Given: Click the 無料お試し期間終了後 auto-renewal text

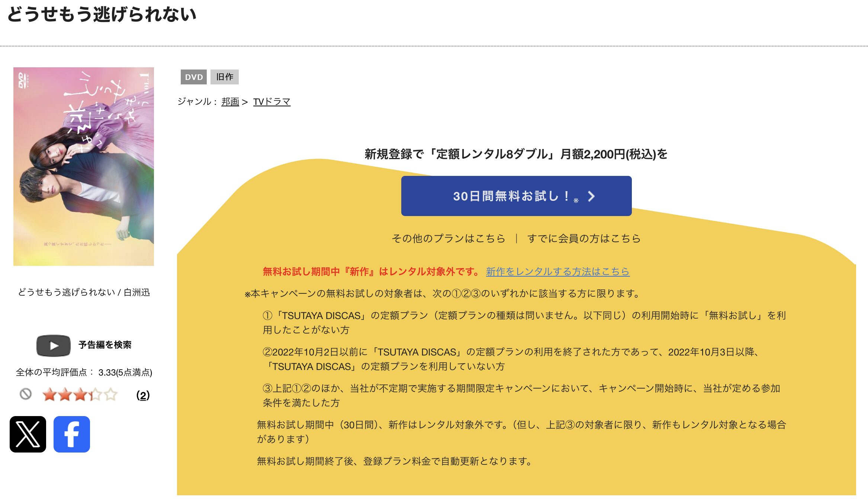Looking at the screenshot, I should click(394, 461).
